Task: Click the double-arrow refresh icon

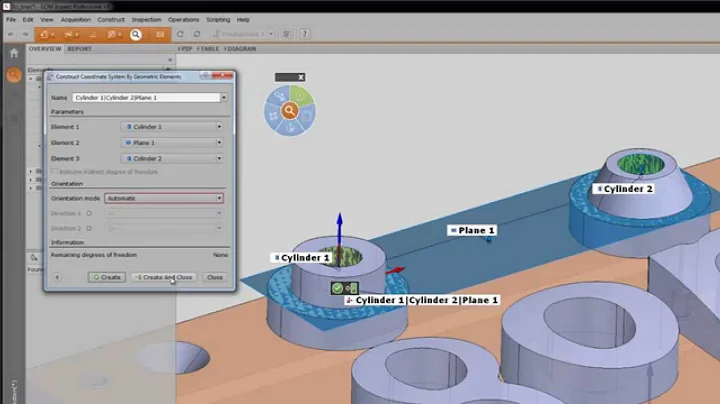Action: click(197, 34)
